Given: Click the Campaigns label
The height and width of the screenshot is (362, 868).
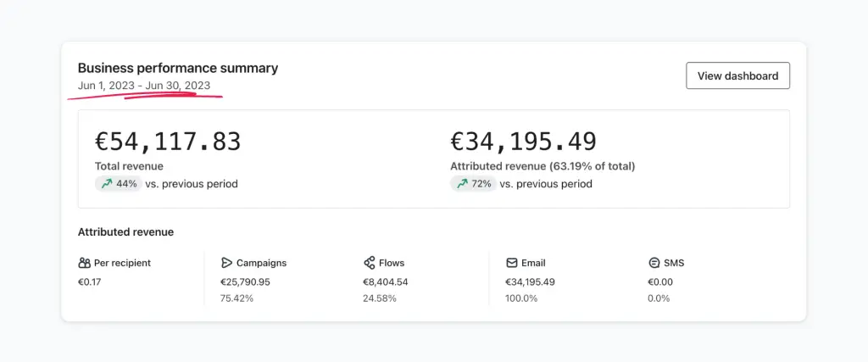Looking at the screenshot, I should tap(261, 263).
